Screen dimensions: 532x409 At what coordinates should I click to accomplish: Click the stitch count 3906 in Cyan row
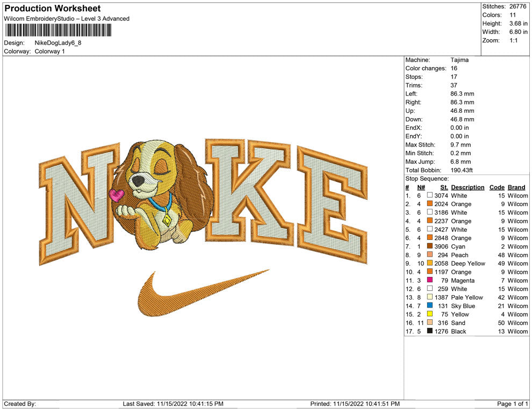[441, 247]
